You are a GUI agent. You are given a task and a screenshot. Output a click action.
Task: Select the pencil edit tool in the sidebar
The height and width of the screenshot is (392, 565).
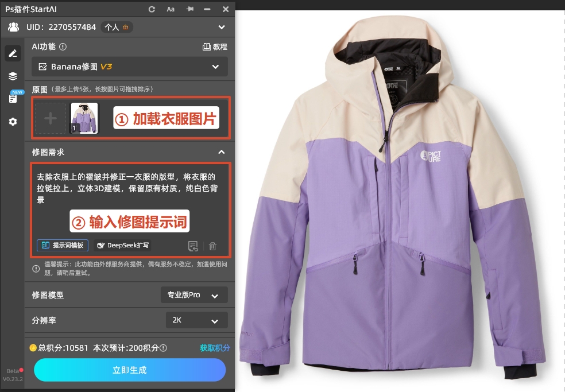pyautogui.click(x=13, y=53)
